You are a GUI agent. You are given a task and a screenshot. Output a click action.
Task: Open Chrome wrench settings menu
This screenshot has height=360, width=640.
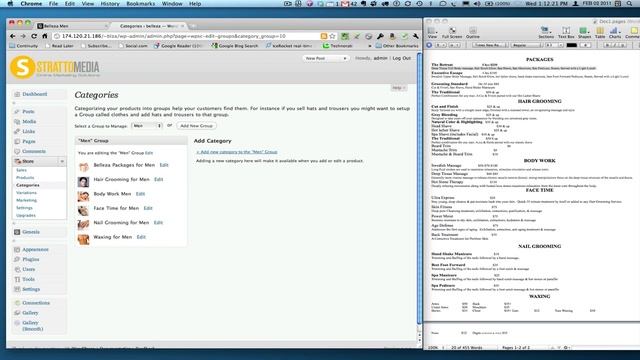(x=416, y=36)
